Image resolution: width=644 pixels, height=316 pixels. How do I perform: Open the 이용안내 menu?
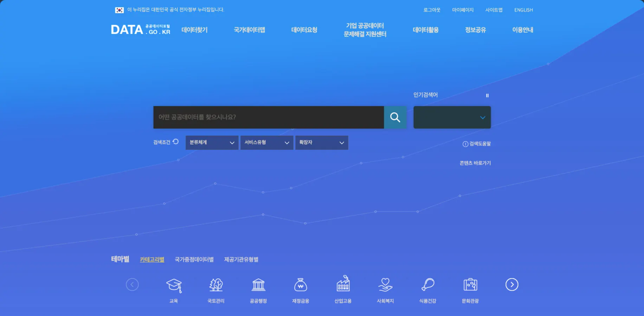(x=523, y=30)
